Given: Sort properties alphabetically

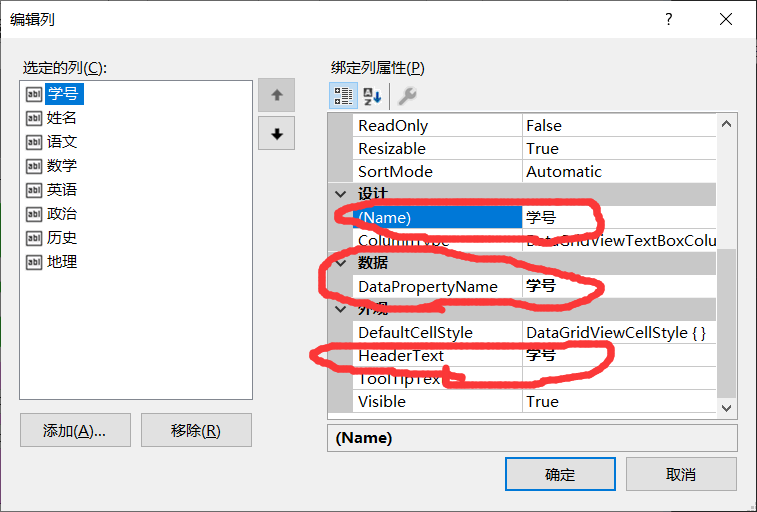Looking at the screenshot, I should click(372, 96).
